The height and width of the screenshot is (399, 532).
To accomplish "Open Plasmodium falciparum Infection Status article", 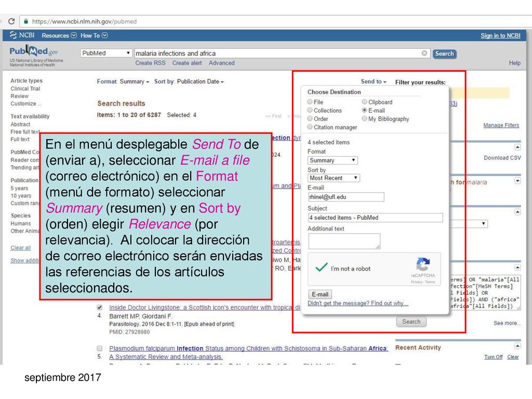I will [x=248, y=353].
